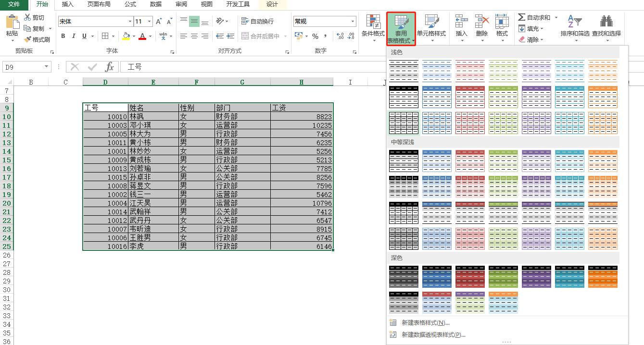Click the Format as Table (套用表格格式) button
The image size is (644, 345).
(x=401, y=29)
